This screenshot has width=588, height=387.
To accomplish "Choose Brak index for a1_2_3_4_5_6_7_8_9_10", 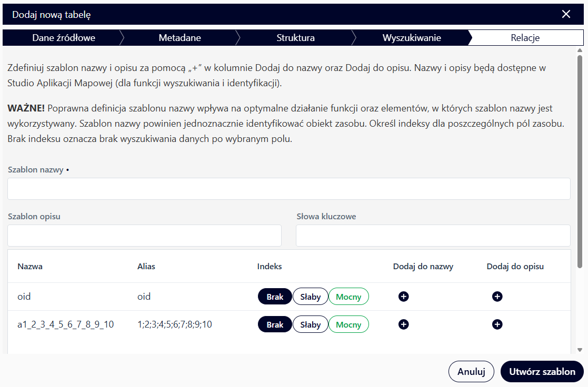I will [x=275, y=324].
